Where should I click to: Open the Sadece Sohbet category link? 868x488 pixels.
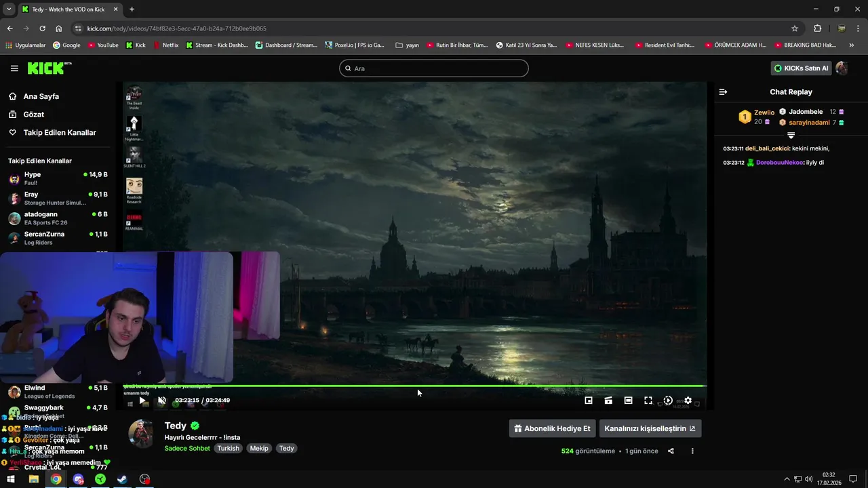click(187, 449)
